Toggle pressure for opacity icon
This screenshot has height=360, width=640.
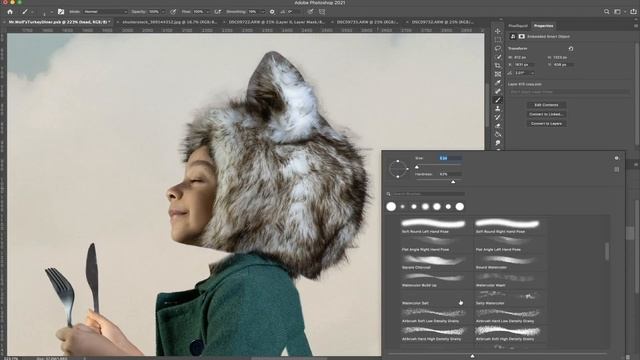[173, 12]
